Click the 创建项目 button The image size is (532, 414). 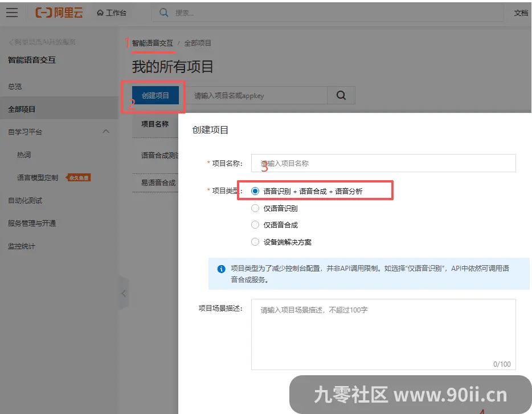point(155,95)
